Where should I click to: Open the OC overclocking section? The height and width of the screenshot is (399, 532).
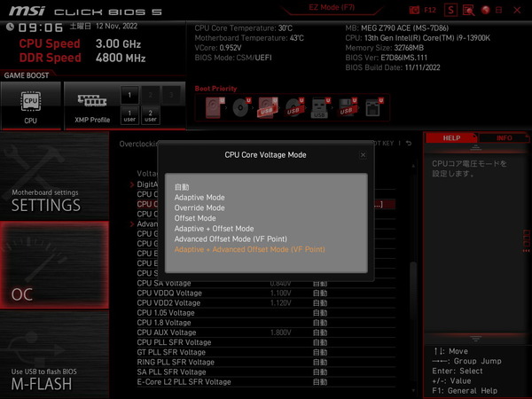pyautogui.click(x=54, y=265)
